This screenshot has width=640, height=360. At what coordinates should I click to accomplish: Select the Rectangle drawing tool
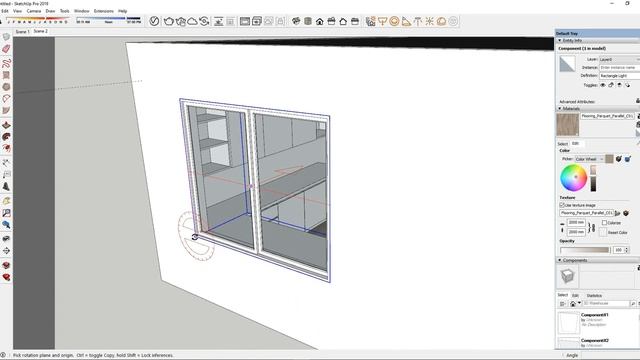pos(6,75)
